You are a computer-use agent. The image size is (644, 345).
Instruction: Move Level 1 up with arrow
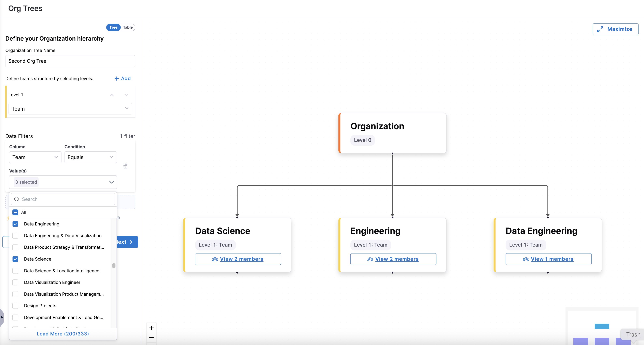112,95
